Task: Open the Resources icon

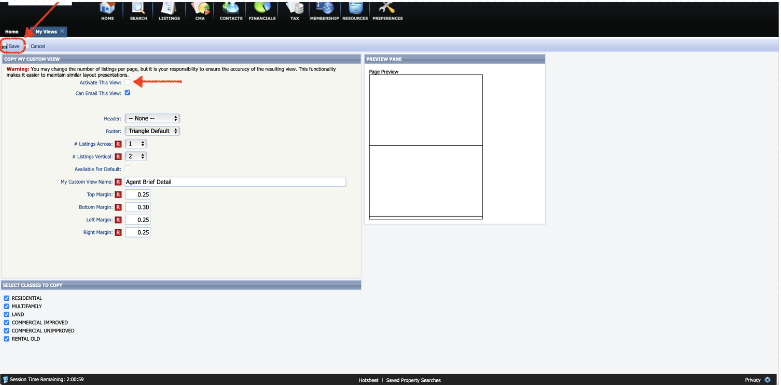Action: 355,7
